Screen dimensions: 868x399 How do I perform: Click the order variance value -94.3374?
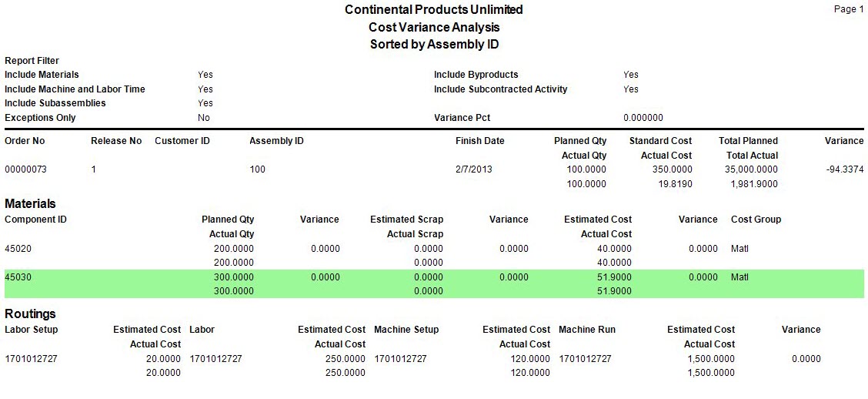(x=844, y=169)
